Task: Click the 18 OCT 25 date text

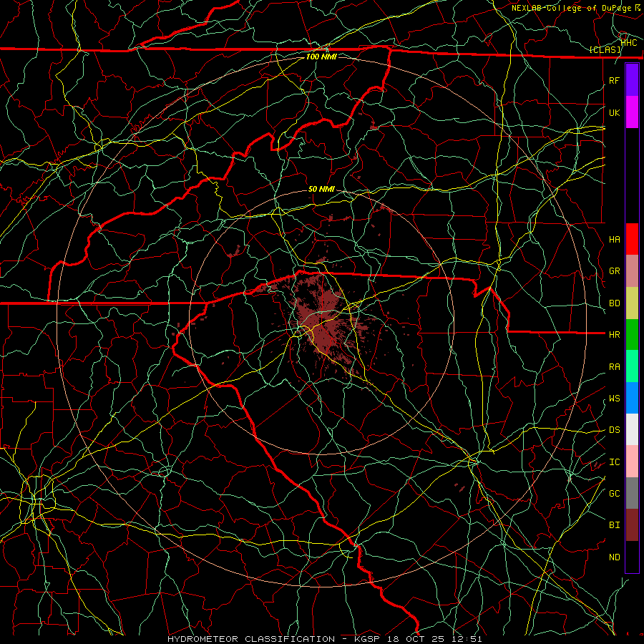Action: (417, 639)
